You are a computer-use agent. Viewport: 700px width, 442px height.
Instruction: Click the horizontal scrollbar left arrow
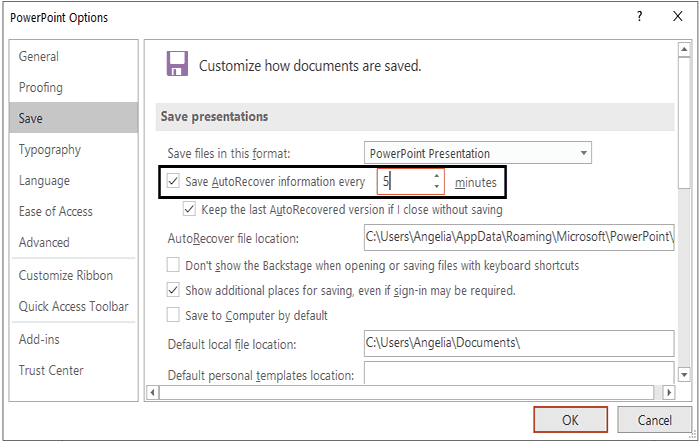[x=153, y=392]
